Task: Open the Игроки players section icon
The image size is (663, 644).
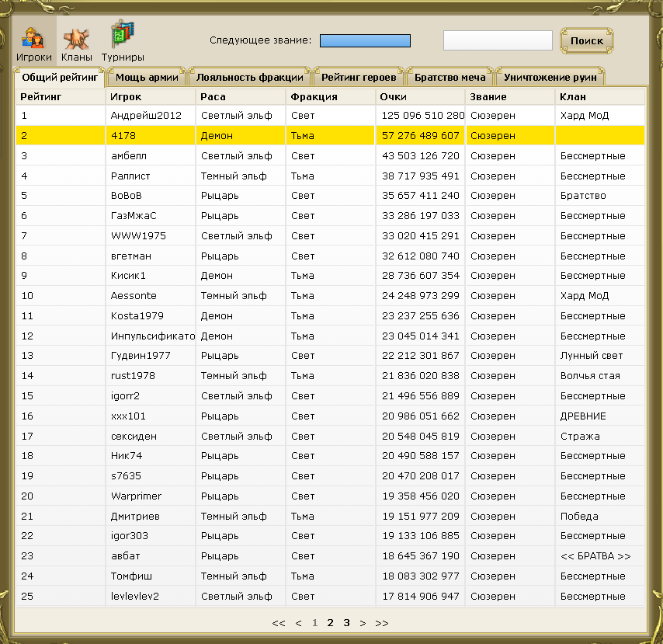Action: [34, 44]
